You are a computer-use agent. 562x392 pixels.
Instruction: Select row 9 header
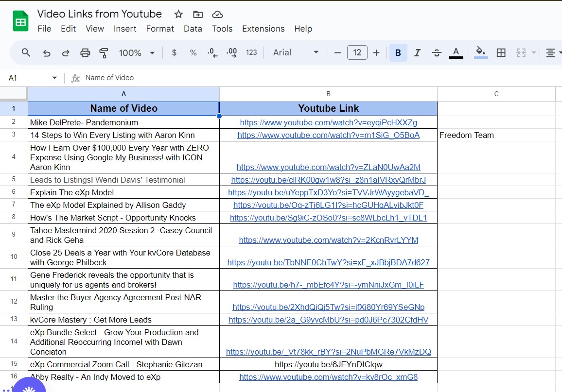14,235
